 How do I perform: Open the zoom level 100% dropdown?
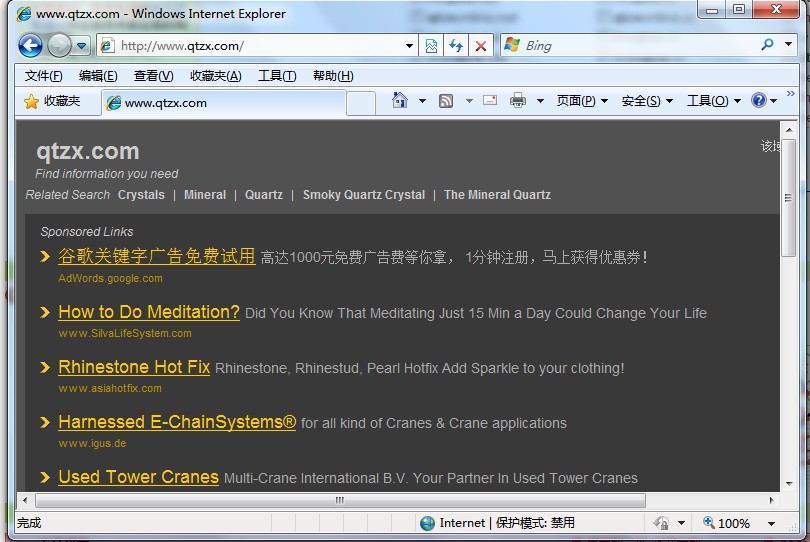point(771,523)
